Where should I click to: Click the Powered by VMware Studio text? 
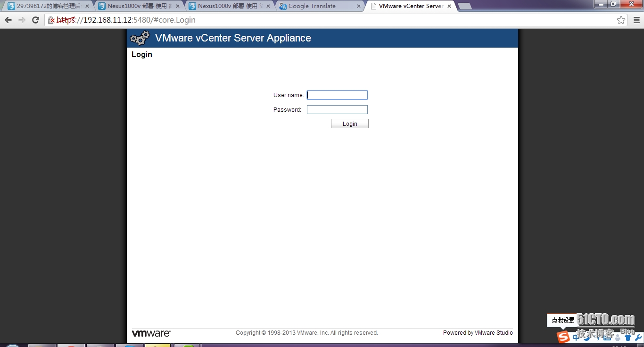[x=478, y=333]
